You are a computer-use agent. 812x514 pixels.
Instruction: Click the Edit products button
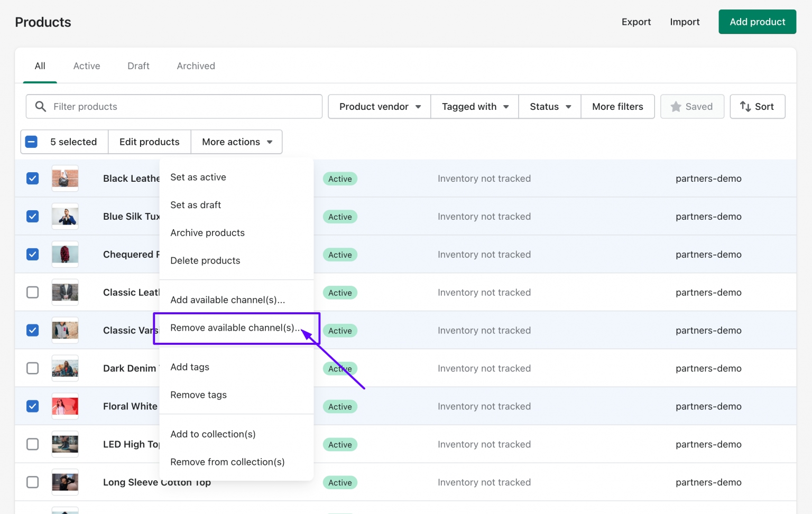tap(149, 142)
